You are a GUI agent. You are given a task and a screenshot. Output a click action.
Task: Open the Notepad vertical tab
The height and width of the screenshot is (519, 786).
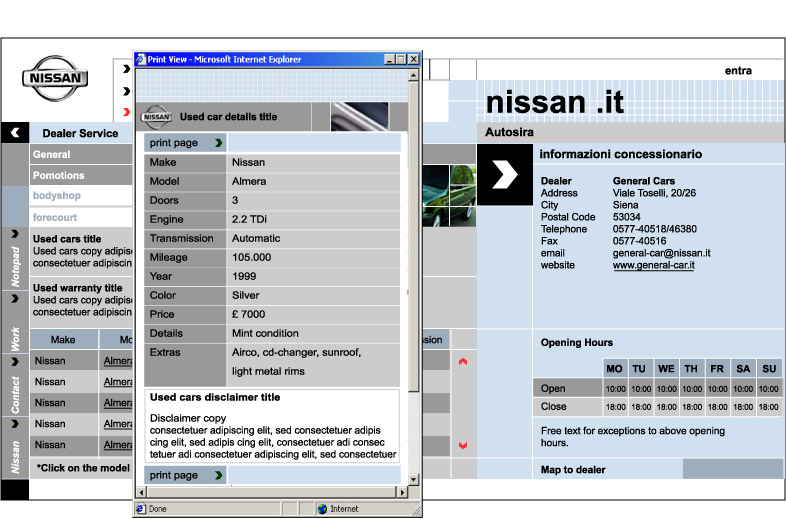tap(15, 266)
